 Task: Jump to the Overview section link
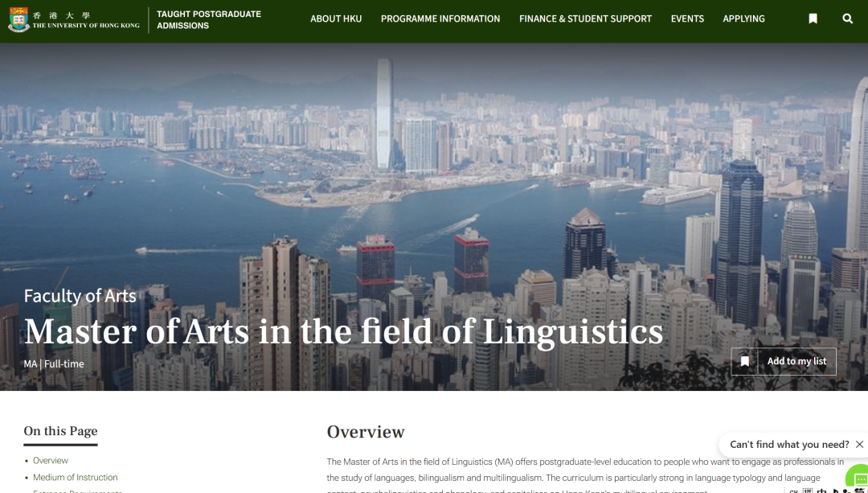click(51, 460)
